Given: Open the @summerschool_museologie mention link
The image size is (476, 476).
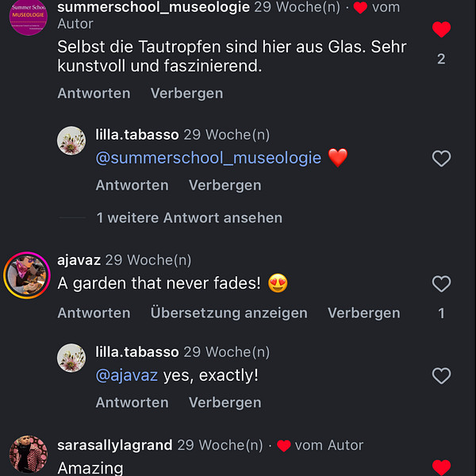Looking at the screenshot, I should click(x=208, y=158).
